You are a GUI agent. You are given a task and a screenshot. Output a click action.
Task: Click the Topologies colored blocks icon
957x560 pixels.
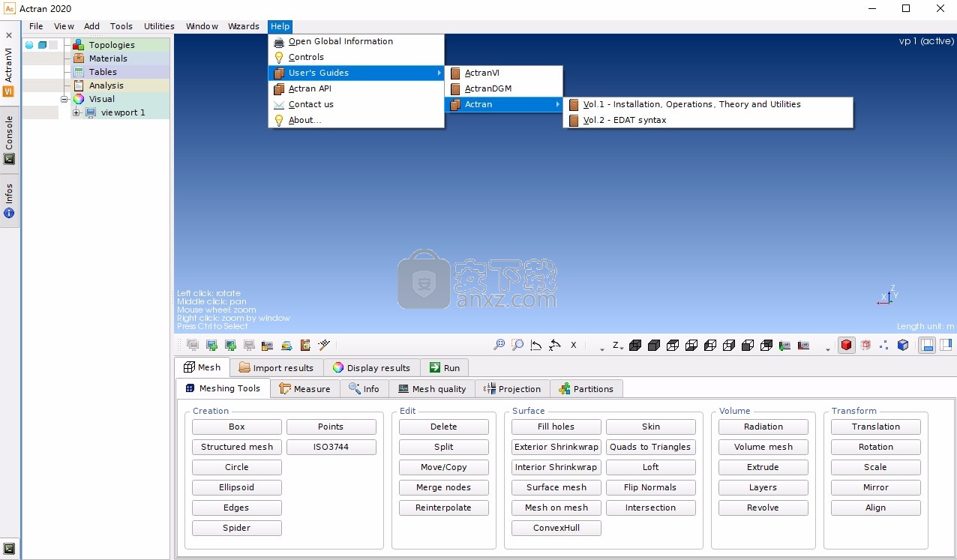79,45
